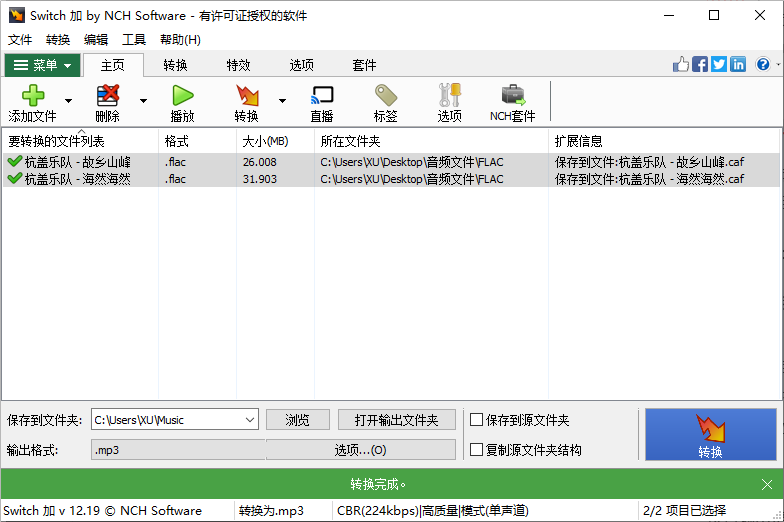
Task: Switch to the 选项 ribbon tab
Action: click(x=302, y=65)
